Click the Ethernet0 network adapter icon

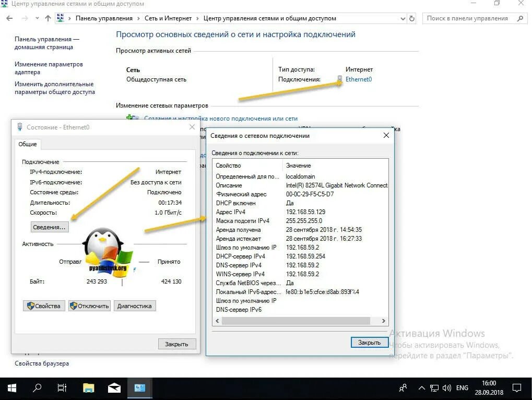click(x=340, y=79)
